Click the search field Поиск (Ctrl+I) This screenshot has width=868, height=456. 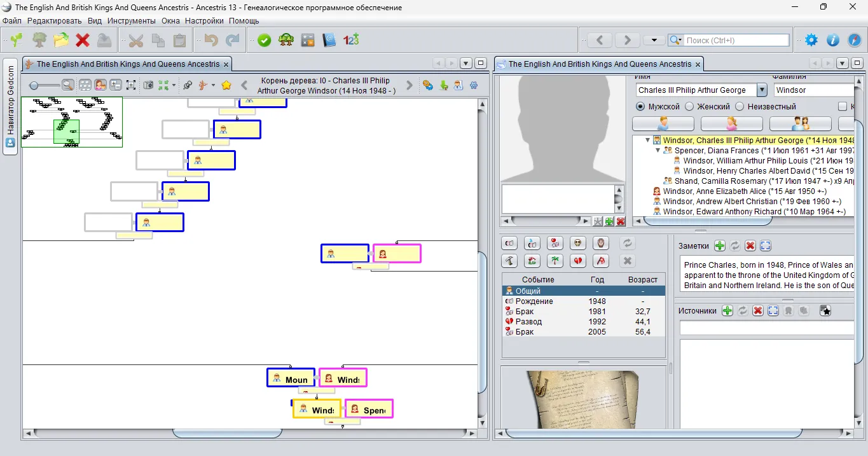click(x=736, y=40)
